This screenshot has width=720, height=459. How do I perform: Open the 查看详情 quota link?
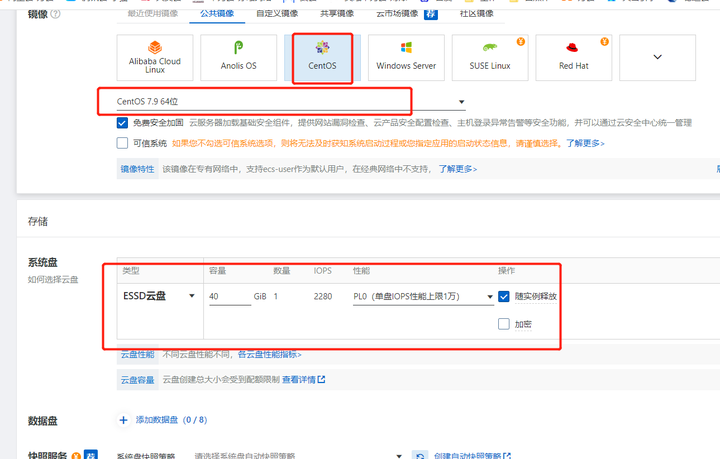(x=304, y=380)
